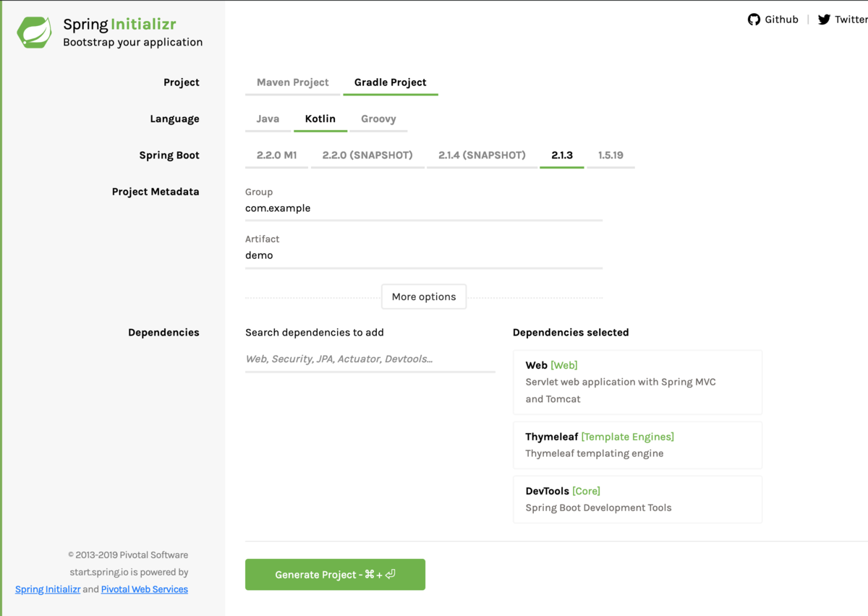The image size is (868, 616).
Task: Click the [Template Engines] tag text
Action: (628, 437)
